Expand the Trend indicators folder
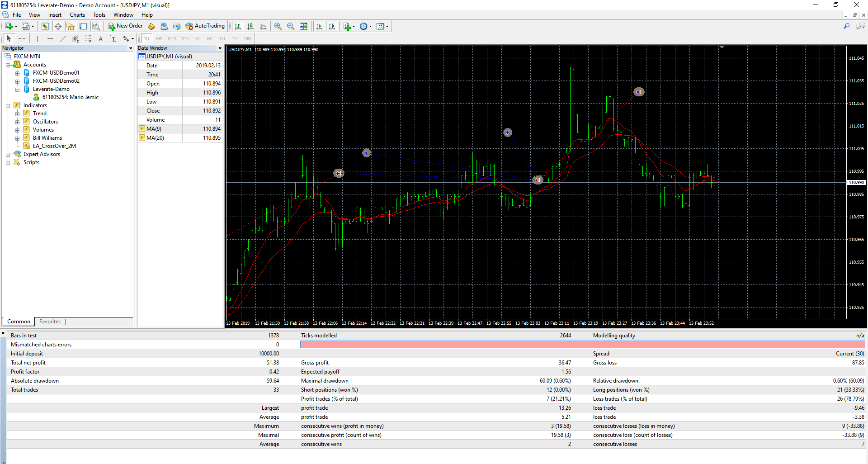Screen dimensions: 868x464 tap(17, 114)
